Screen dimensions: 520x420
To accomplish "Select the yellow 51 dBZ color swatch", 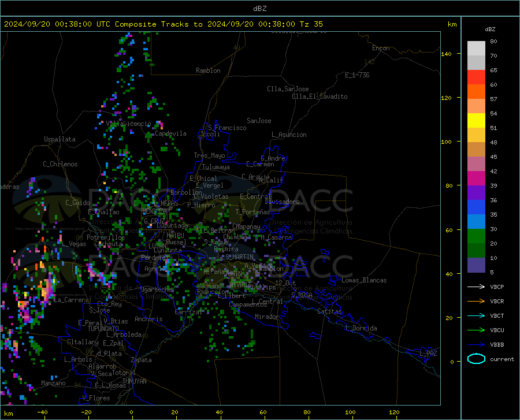I will point(476,121).
